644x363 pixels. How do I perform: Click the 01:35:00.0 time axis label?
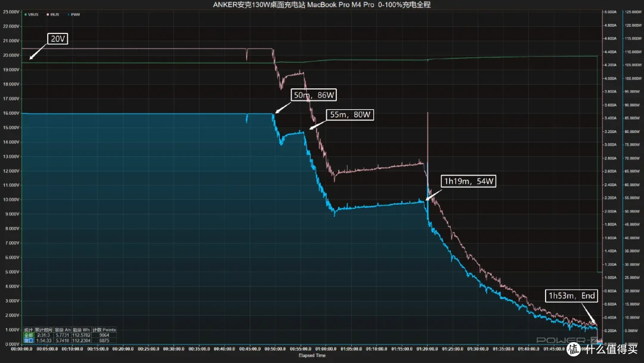point(503,349)
